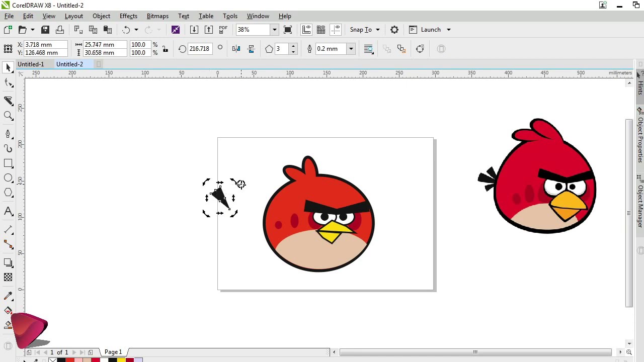
Task: Open the Options gear
Action: click(394, 30)
